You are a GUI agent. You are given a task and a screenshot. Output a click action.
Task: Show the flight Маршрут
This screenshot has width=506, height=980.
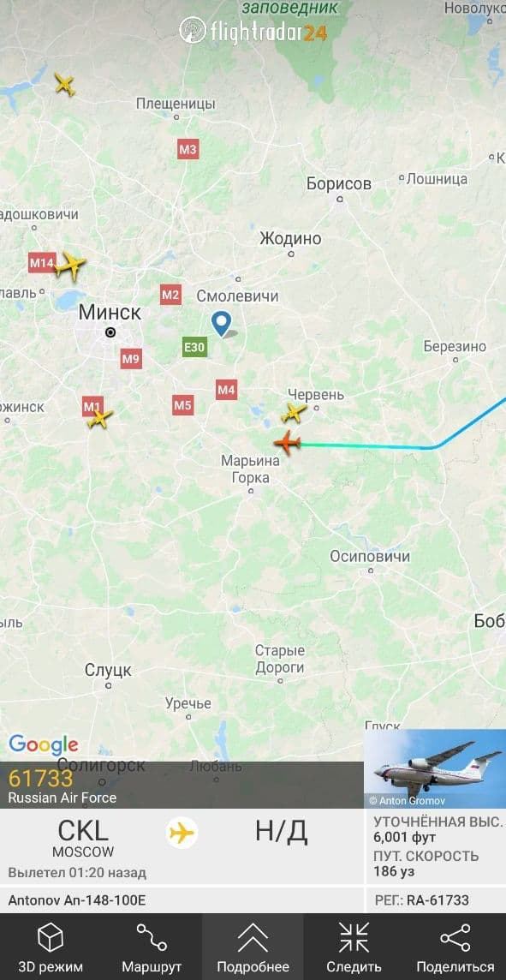tap(152, 947)
